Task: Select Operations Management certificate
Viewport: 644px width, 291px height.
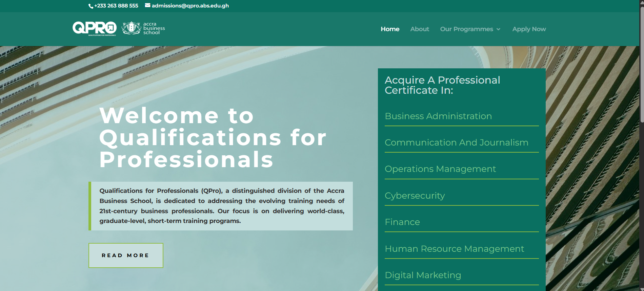Action: pos(440,169)
